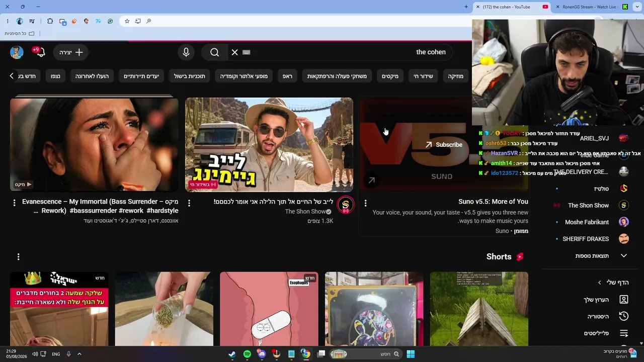Open the YouTube notifications bell
Screen dimensions: 644x362
(40, 52)
